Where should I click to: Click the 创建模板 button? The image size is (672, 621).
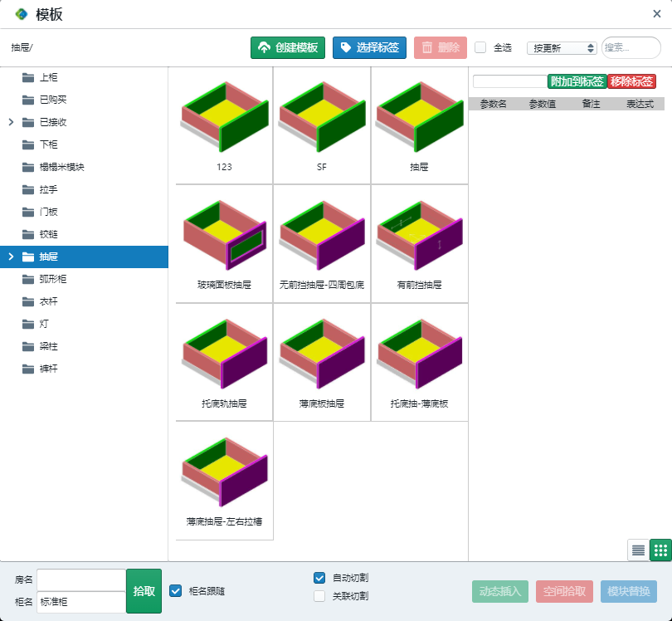(x=288, y=48)
